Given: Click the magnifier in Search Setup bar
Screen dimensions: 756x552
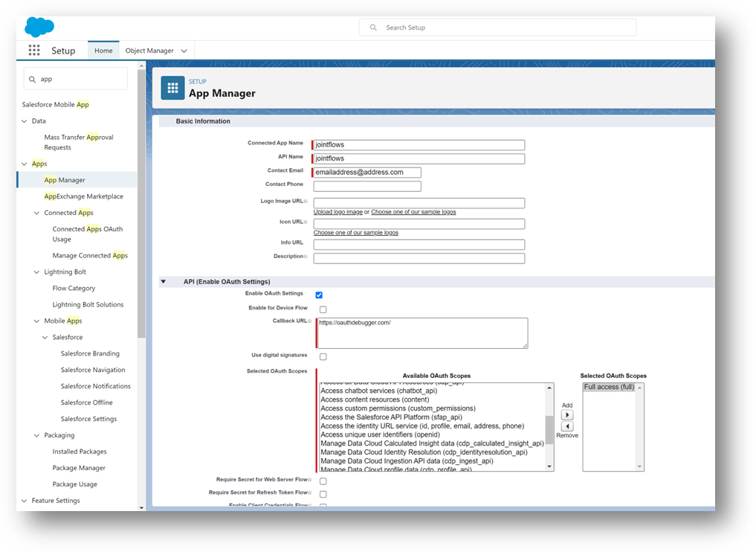Looking at the screenshot, I should point(373,28).
